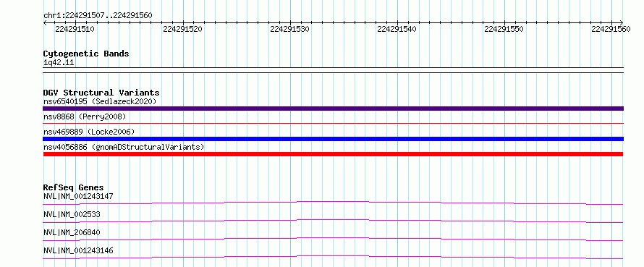
Task: Click the magenta NM_206840 gene line
Action: tap(333, 239)
